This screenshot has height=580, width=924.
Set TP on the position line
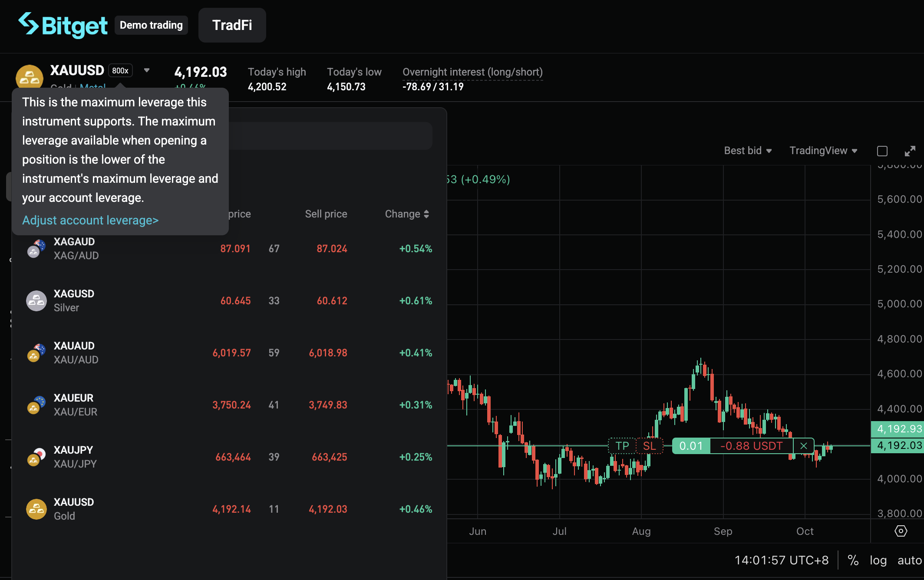click(622, 446)
